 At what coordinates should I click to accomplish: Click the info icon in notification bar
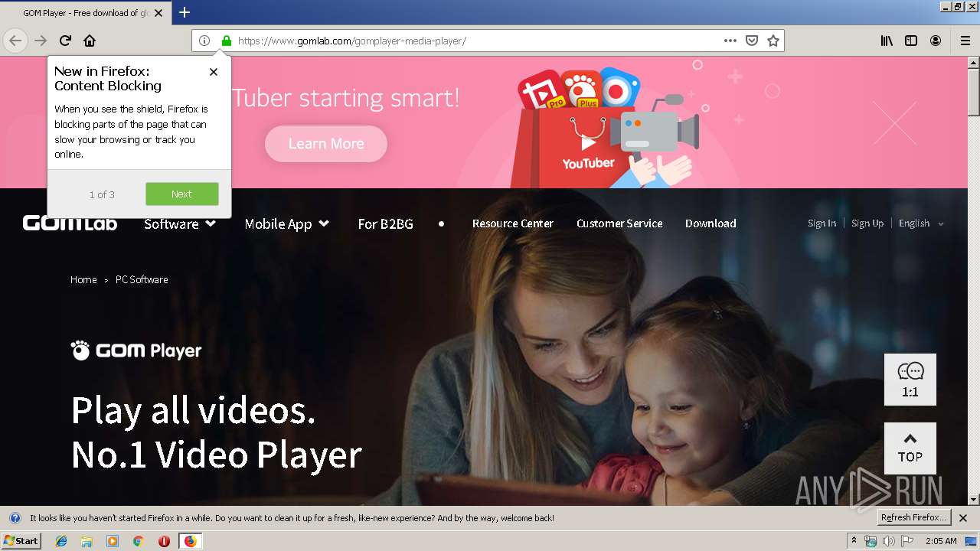tap(15, 518)
